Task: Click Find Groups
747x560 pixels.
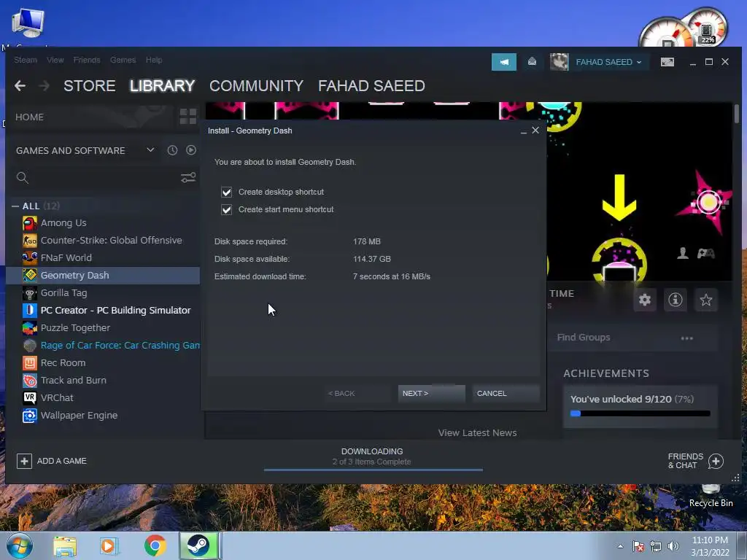Action: click(x=584, y=338)
